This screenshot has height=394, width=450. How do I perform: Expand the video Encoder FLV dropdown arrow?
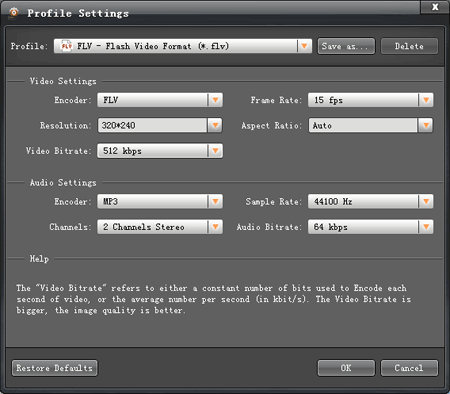215,100
